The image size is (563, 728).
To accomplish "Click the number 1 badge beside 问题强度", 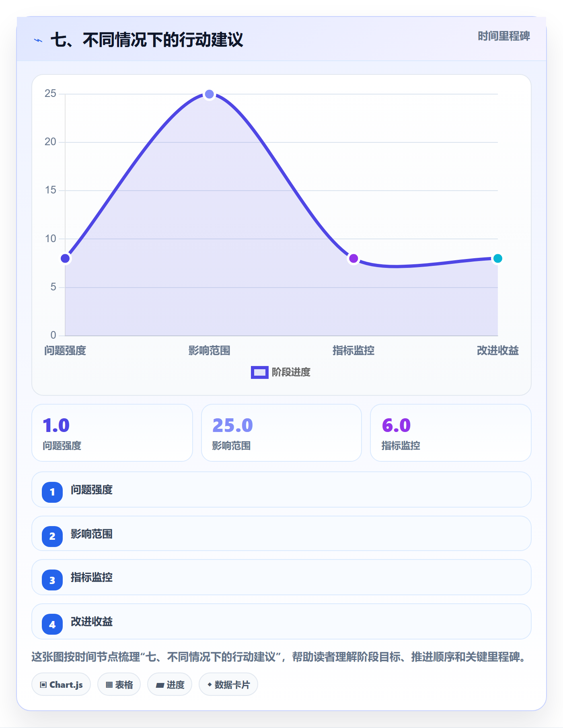I will tap(52, 492).
